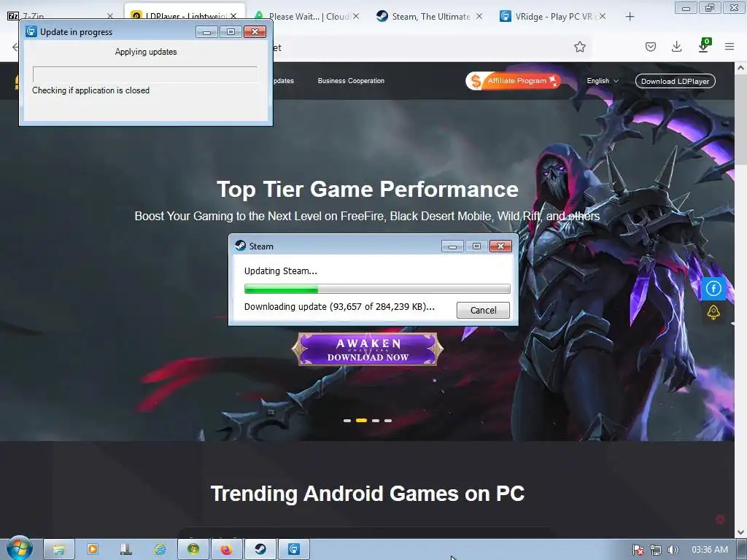Open the Business Cooperation menu link

click(x=351, y=81)
